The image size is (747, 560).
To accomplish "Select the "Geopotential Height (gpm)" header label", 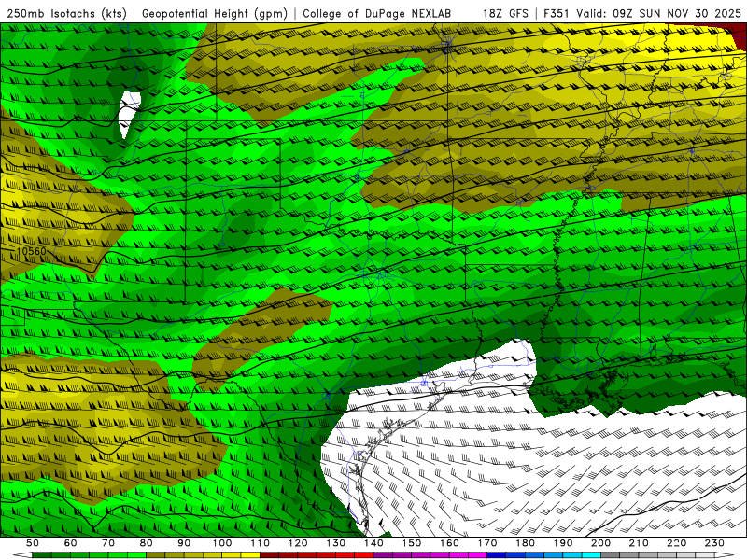I will (215, 14).
